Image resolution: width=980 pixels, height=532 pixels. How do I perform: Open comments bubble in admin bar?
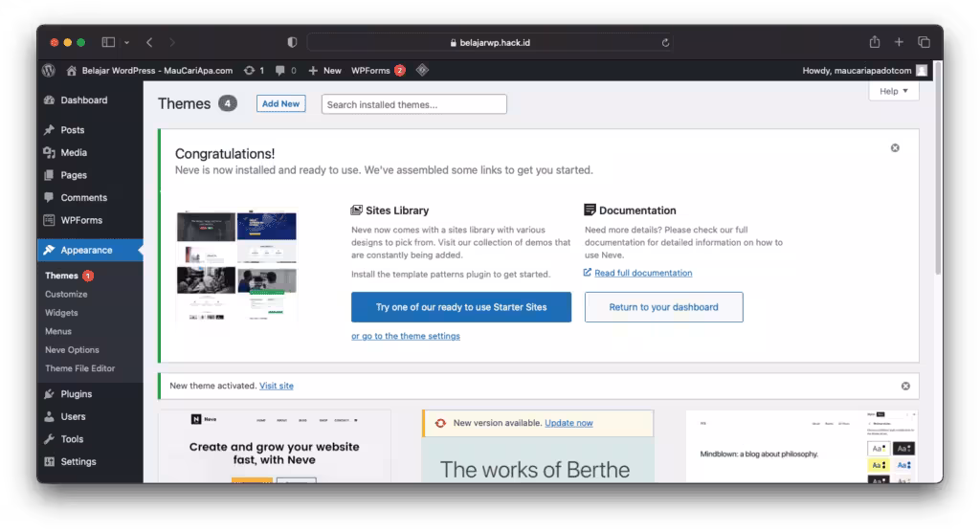pos(285,71)
